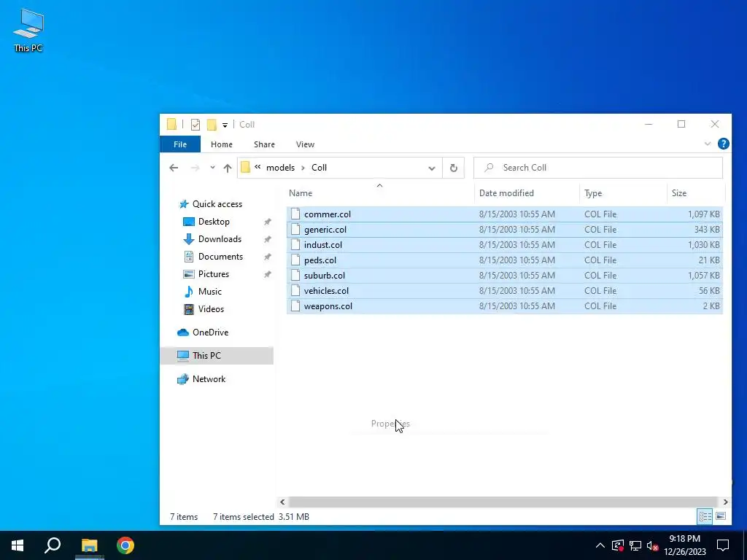Image resolution: width=747 pixels, height=560 pixels.
Task: Open Desktop in navigation pane
Action: tap(214, 222)
